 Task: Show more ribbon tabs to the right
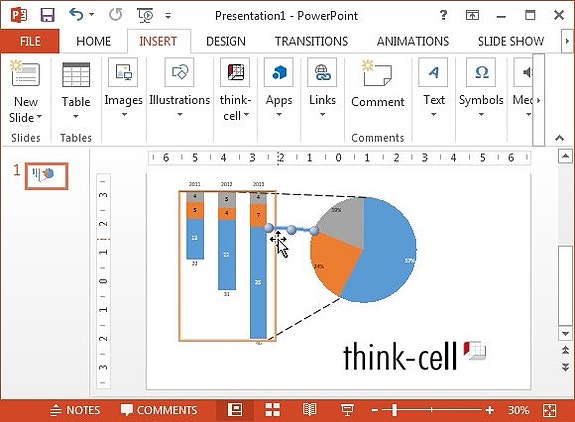[x=567, y=41]
